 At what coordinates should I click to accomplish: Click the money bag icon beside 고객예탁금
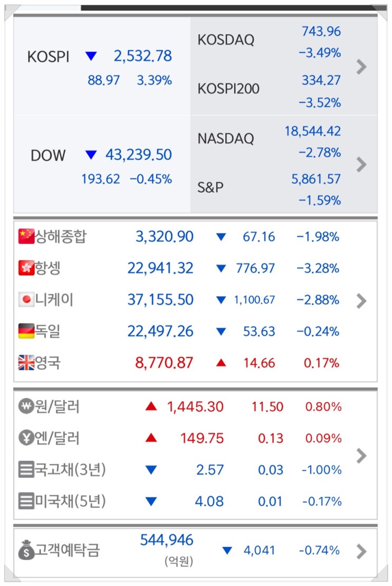26,551
